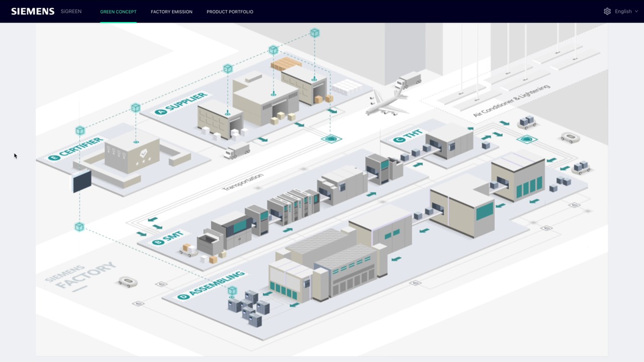
Task: Click the dark monitor panel by Certifier
Action: click(x=82, y=181)
